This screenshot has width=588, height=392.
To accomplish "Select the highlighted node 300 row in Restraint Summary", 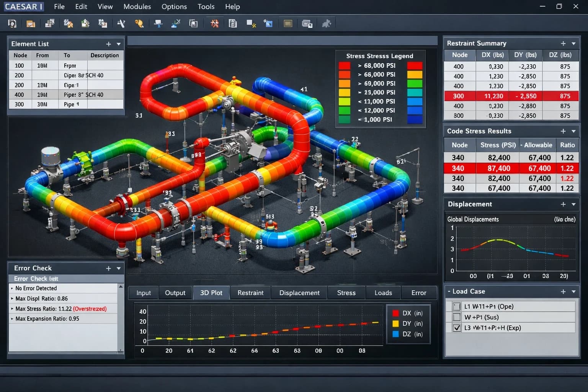I will tap(511, 96).
